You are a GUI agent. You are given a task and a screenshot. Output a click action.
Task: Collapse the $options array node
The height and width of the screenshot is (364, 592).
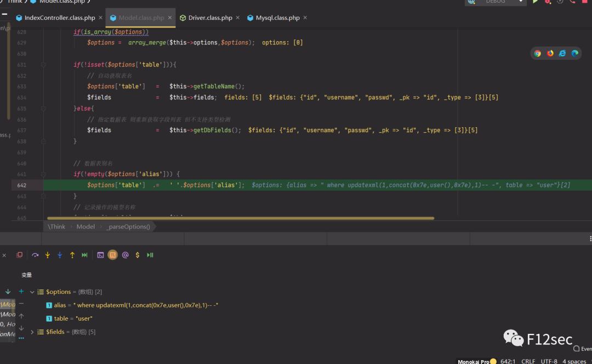pos(32,292)
